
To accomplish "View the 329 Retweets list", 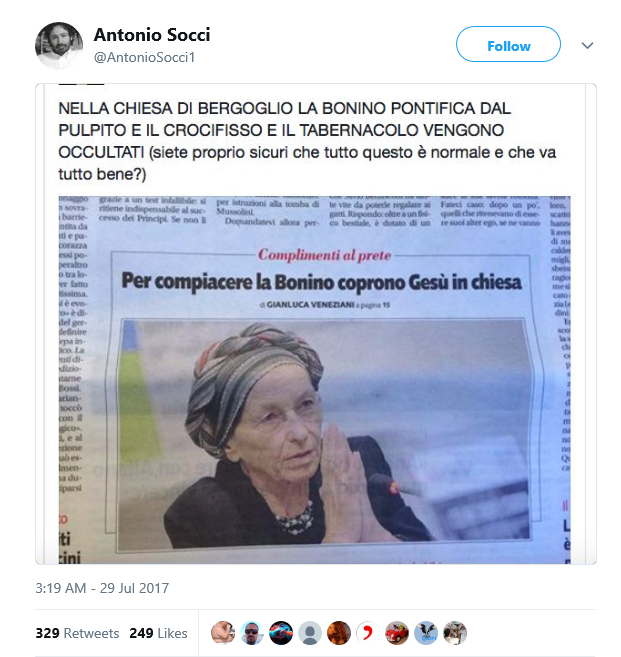I will click(78, 633).
